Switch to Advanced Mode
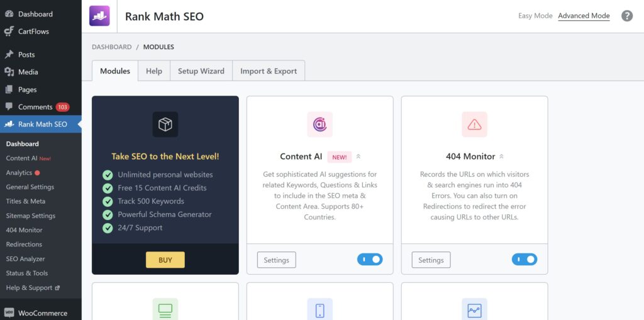Screen dimensions: 644x320 (584, 16)
